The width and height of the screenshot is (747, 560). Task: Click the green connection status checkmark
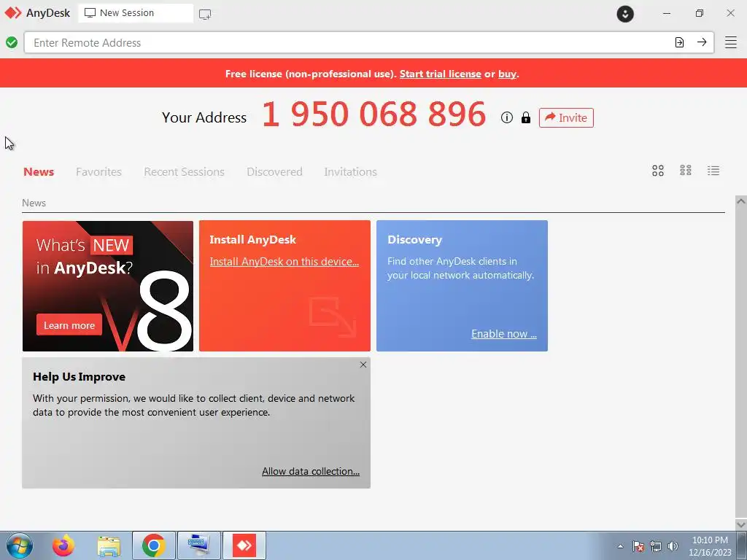click(x=12, y=42)
